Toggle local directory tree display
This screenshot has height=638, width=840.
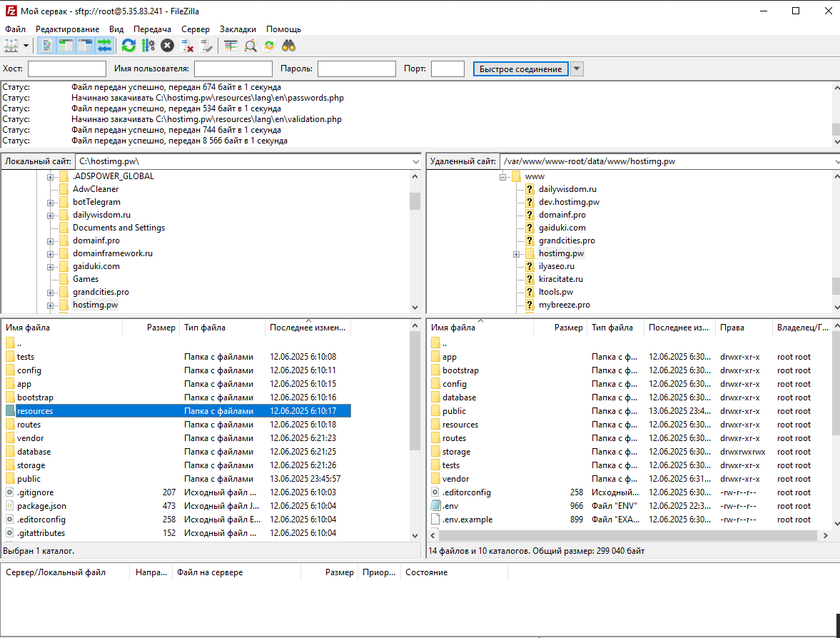pos(66,46)
